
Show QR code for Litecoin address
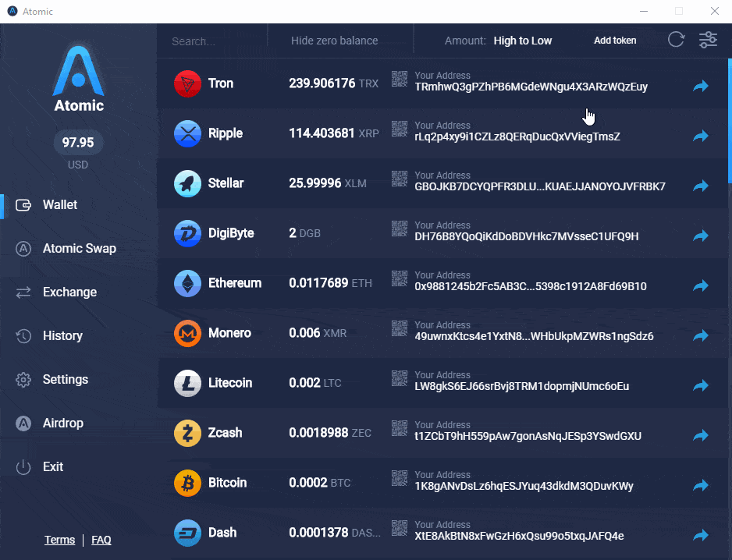pyautogui.click(x=399, y=378)
